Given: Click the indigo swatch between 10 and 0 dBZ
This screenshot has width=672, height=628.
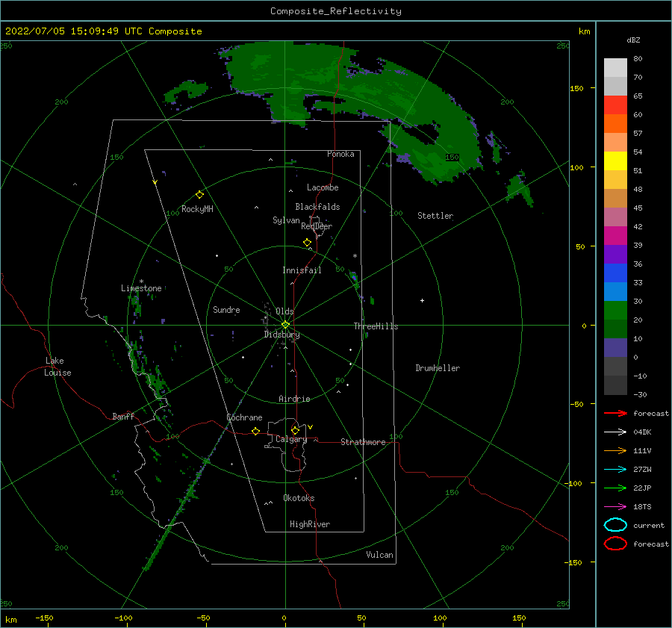Looking at the screenshot, I should [x=615, y=348].
